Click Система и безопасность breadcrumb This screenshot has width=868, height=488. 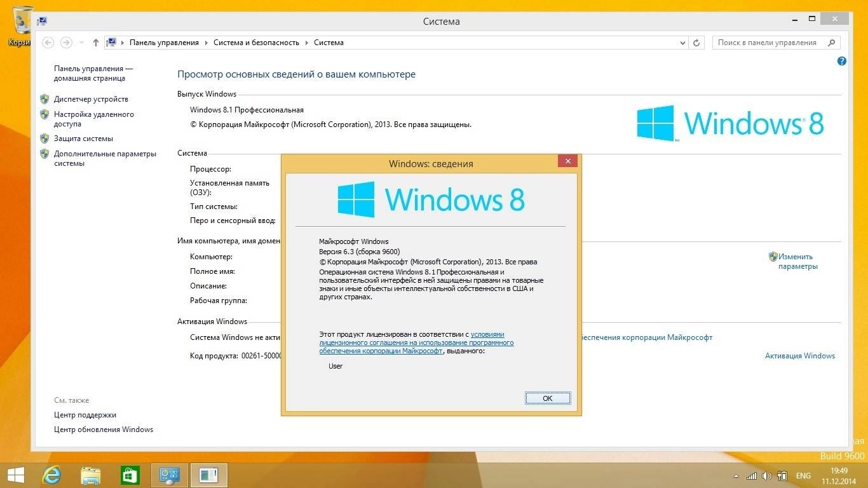256,43
